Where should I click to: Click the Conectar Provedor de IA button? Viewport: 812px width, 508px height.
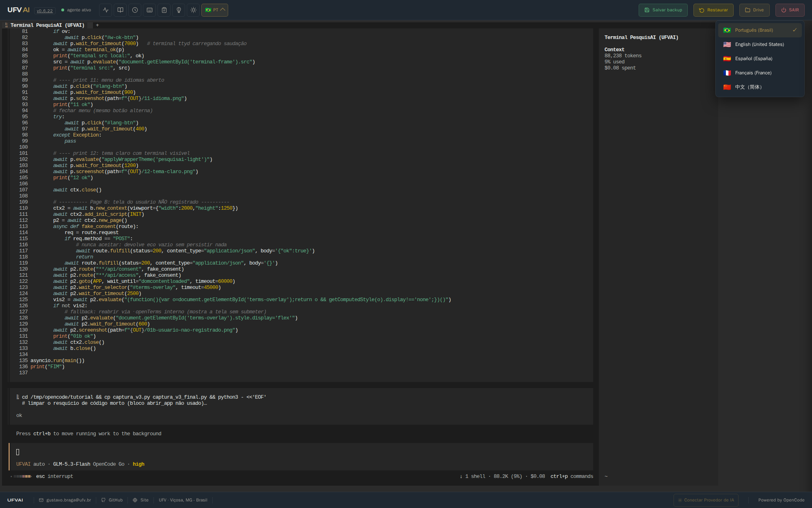point(706,500)
